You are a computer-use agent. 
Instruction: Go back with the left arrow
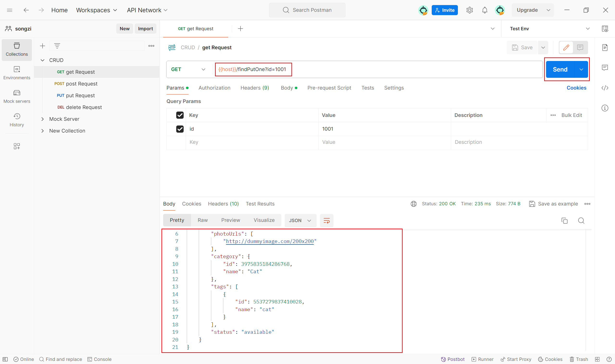tap(26, 10)
